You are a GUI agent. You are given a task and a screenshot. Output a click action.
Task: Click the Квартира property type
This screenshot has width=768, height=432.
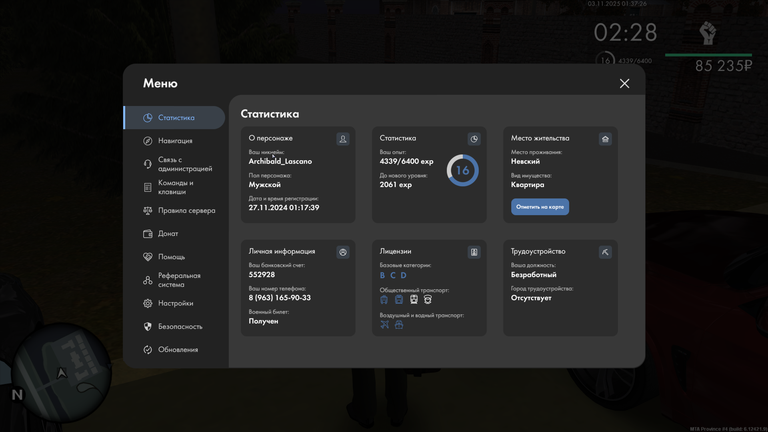(x=528, y=185)
